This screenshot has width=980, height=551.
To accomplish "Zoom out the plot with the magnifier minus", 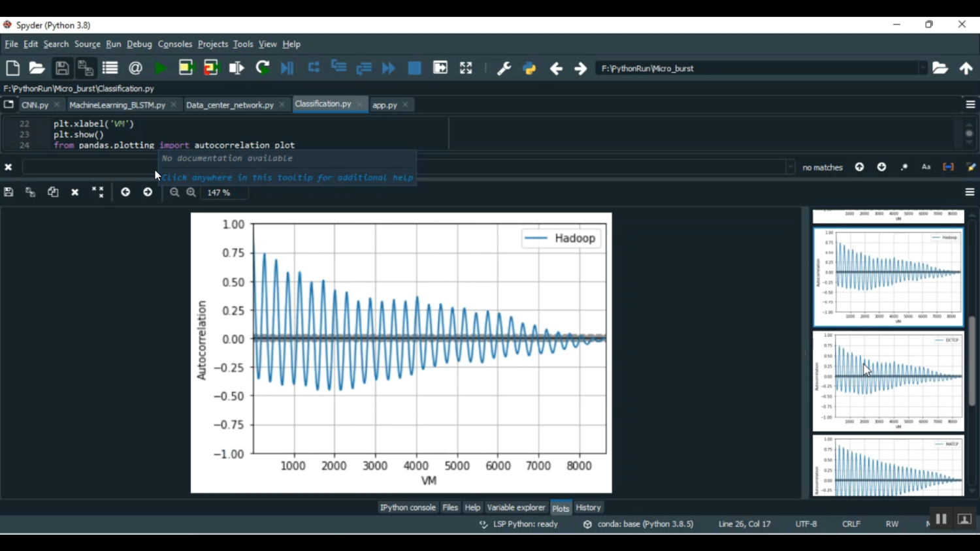I will [174, 193].
